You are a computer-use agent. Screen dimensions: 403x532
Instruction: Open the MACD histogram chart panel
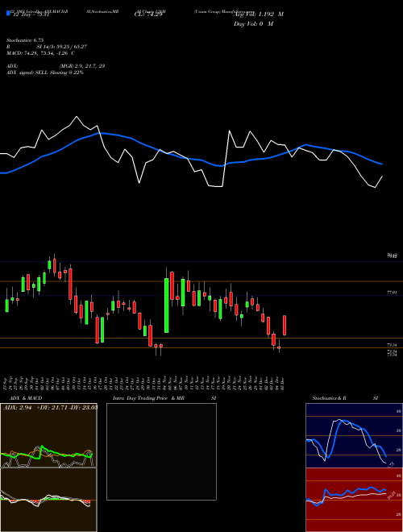[48, 500]
